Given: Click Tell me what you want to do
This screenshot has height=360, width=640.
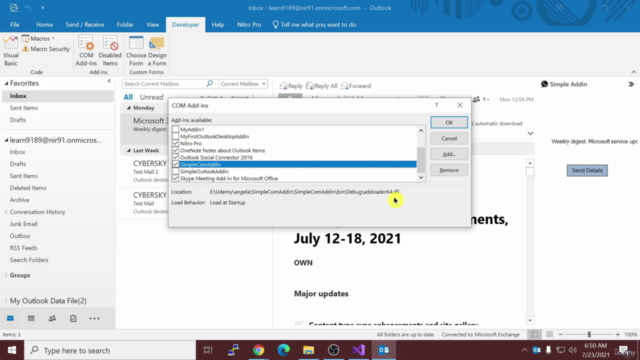Looking at the screenshot, I should [x=314, y=24].
